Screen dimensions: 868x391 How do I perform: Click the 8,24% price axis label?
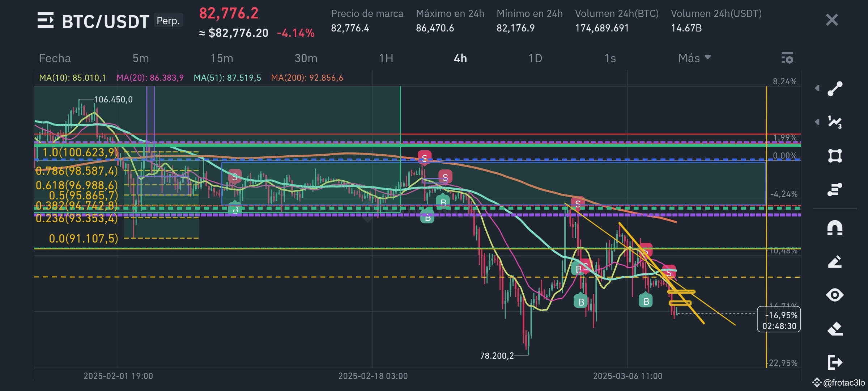(x=785, y=81)
